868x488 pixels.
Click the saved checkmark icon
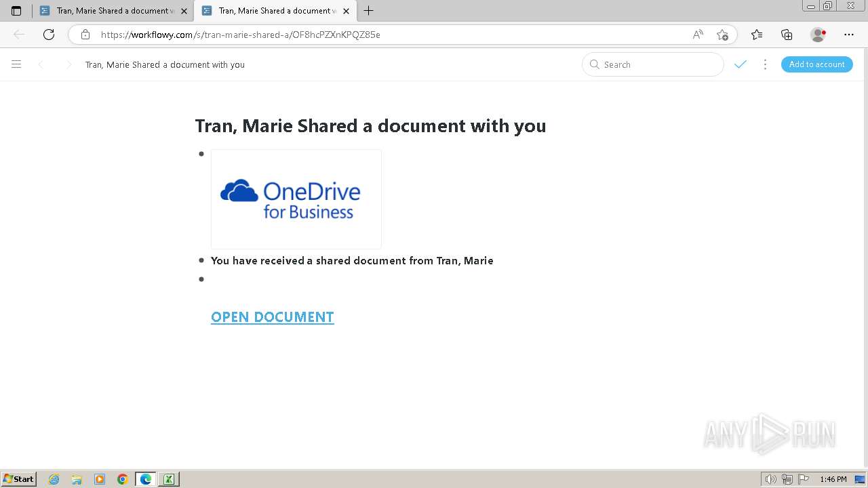740,64
